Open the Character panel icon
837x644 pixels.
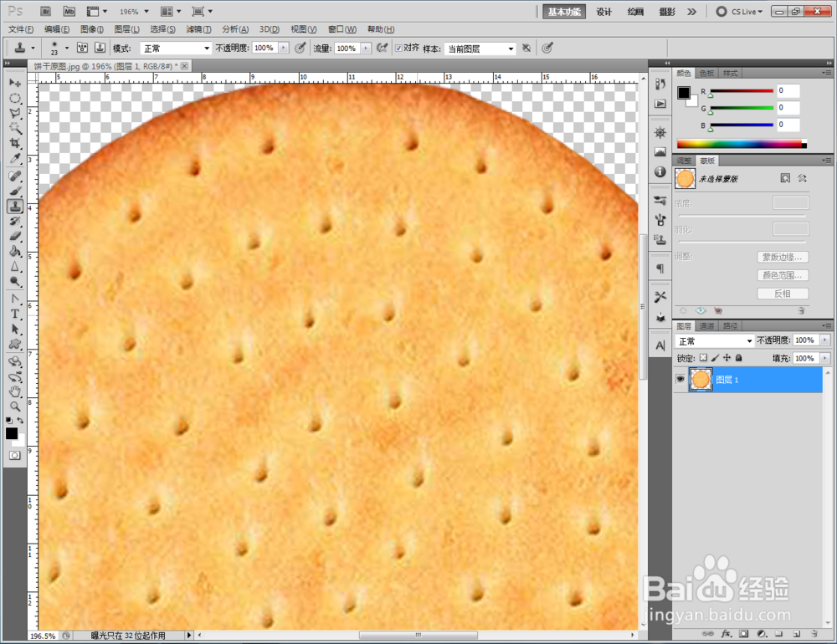660,345
